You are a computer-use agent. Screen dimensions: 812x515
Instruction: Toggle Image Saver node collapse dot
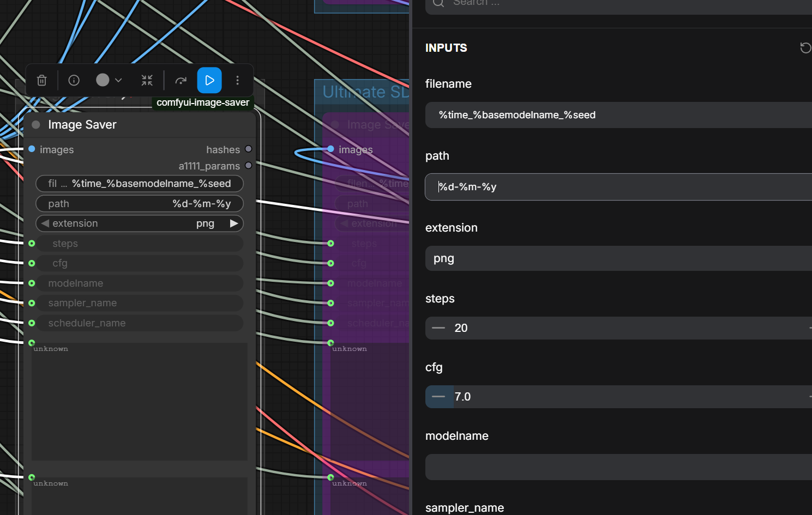(x=36, y=125)
